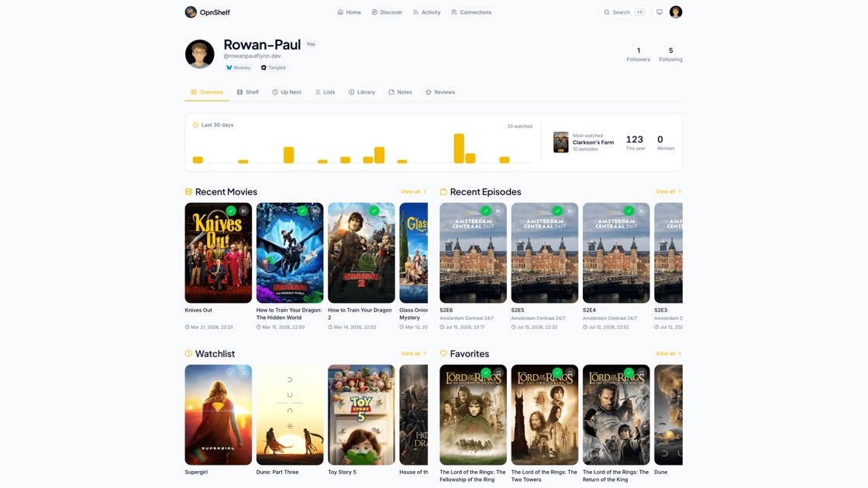Viewport: 868px width, 488px height.
Task: Toggle watched checkmark on episode S2E5
Action: (x=557, y=211)
